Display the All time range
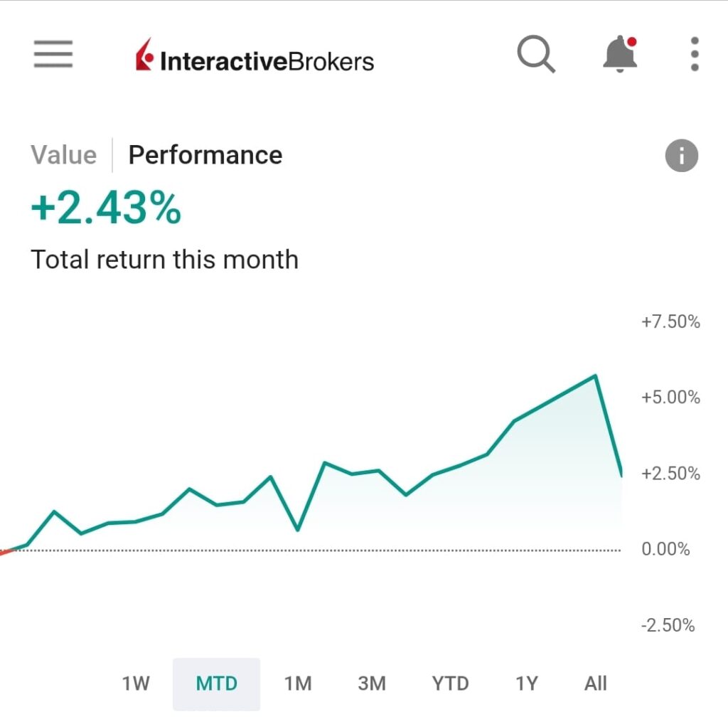The height and width of the screenshot is (724, 728). coord(595,684)
